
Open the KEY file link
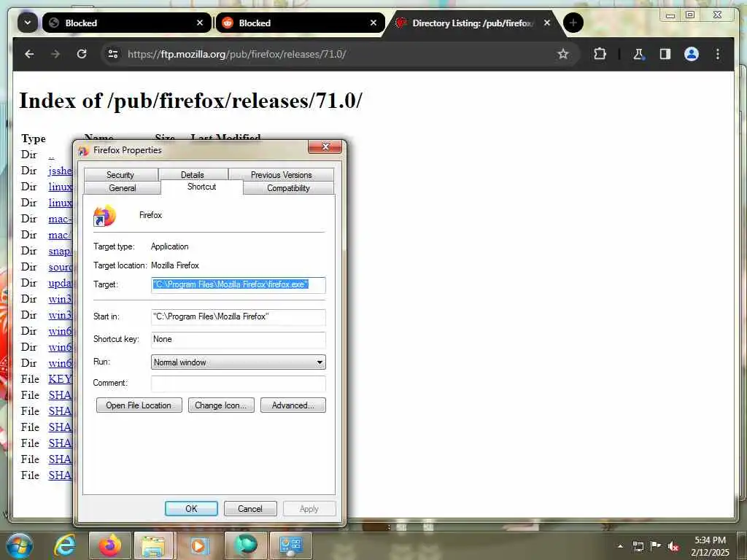(60, 379)
